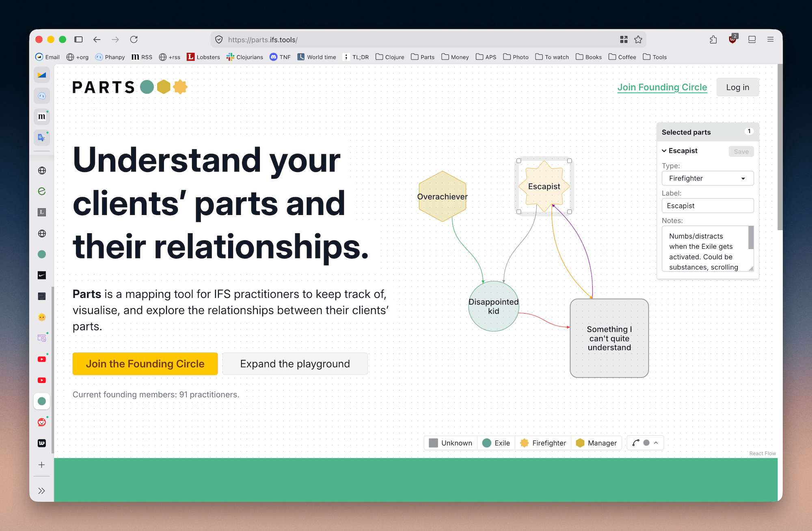Open the Clojurians bookmark
This screenshot has height=531, width=812.
tap(245, 57)
